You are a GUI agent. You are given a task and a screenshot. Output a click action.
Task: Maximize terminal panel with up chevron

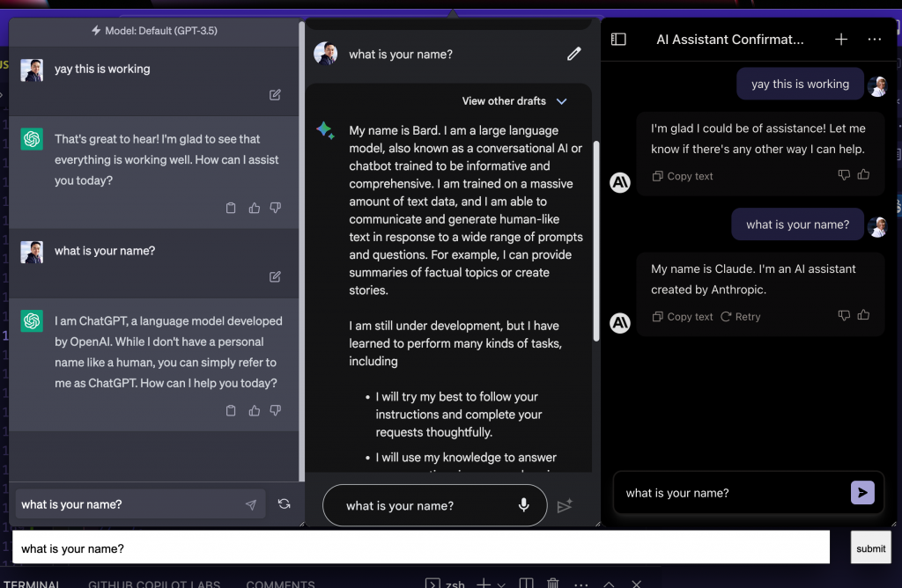point(609,584)
